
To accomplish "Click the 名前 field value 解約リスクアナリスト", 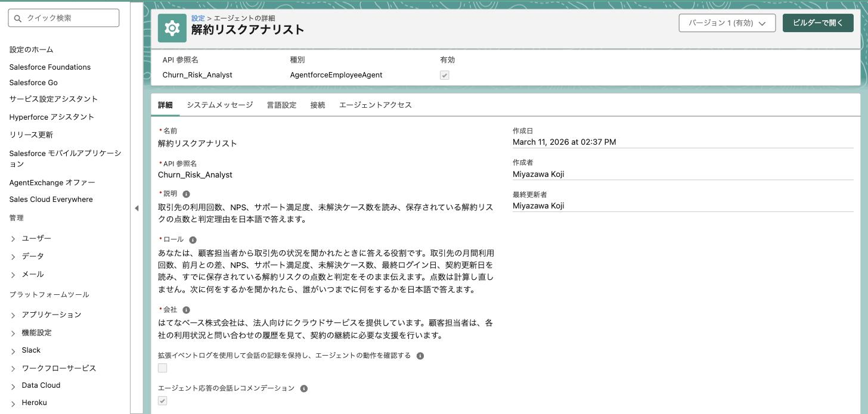I will (x=197, y=144).
